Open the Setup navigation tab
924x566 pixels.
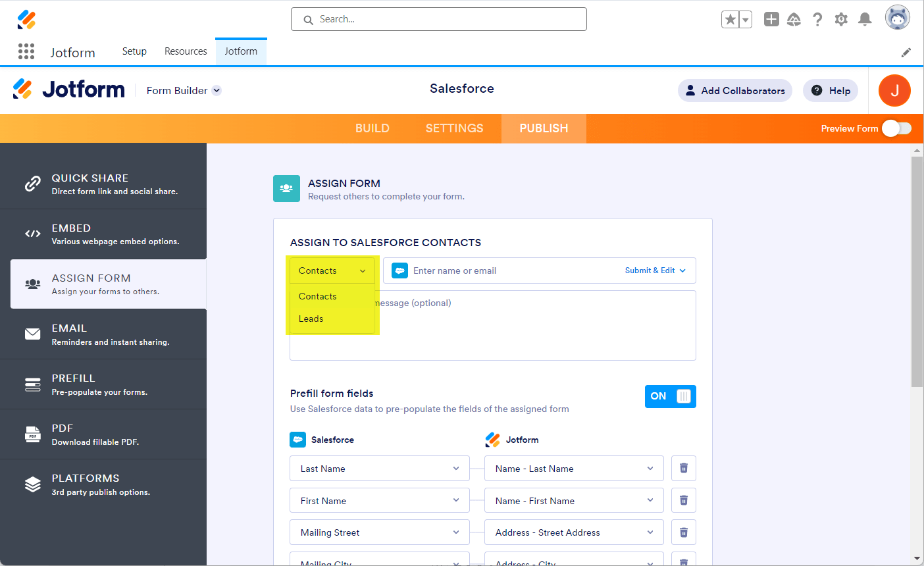point(134,51)
